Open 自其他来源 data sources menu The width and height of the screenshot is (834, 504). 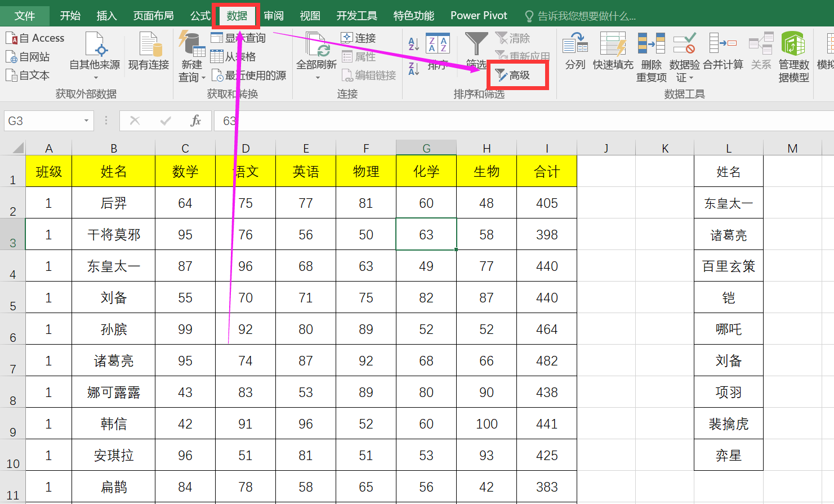pos(95,56)
